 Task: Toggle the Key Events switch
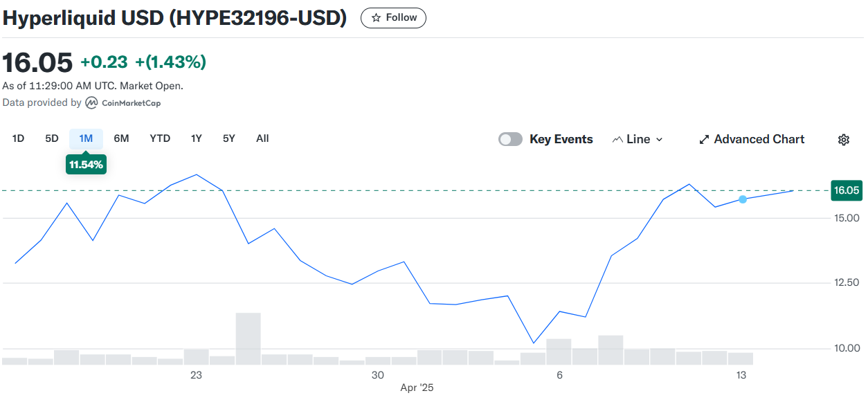tap(510, 139)
